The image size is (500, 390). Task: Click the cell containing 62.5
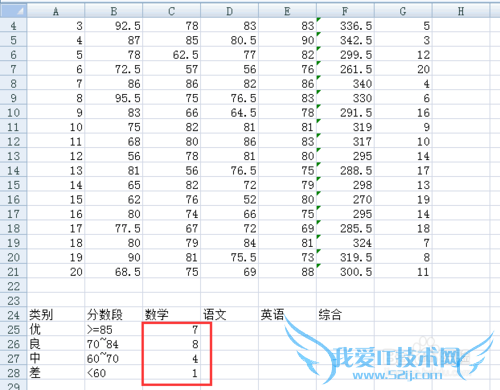pos(171,54)
